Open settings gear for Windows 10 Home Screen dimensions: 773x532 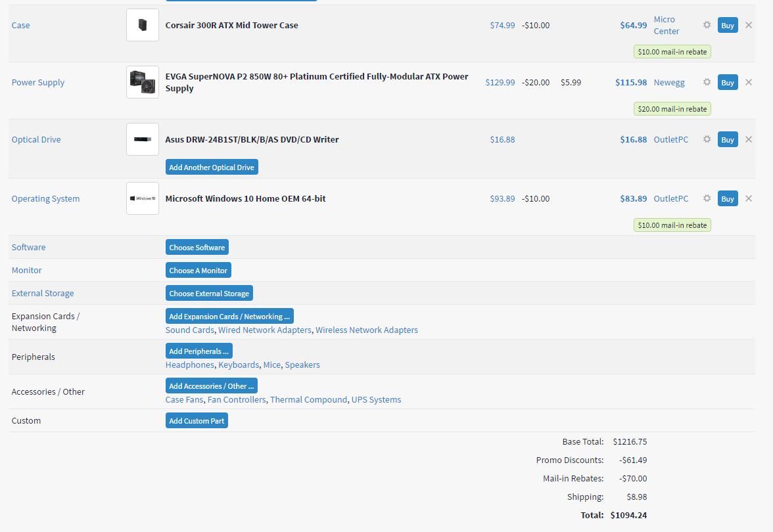point(707,198)
